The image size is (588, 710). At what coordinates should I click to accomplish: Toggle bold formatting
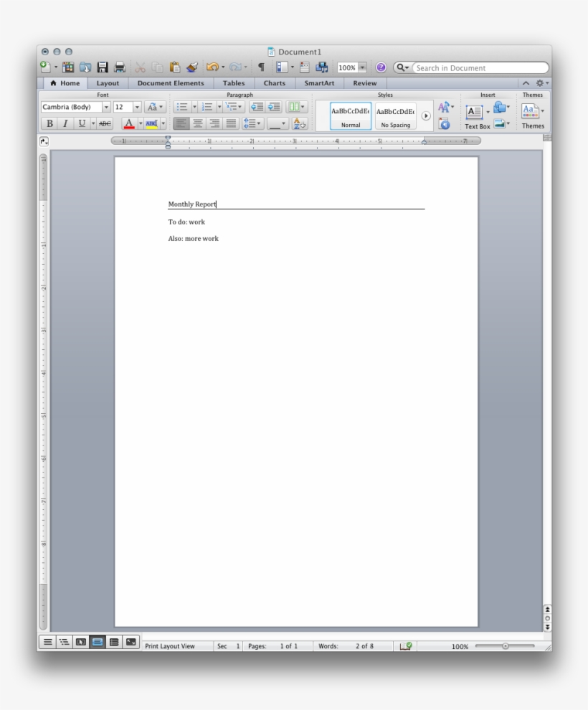49,123
